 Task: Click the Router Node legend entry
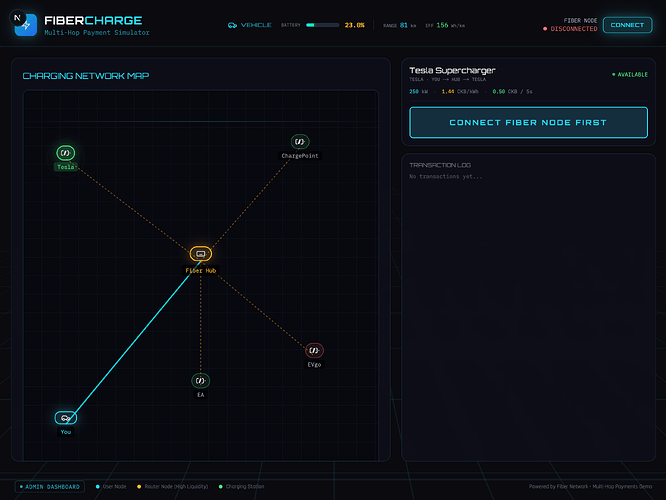[x=172, y=486]
